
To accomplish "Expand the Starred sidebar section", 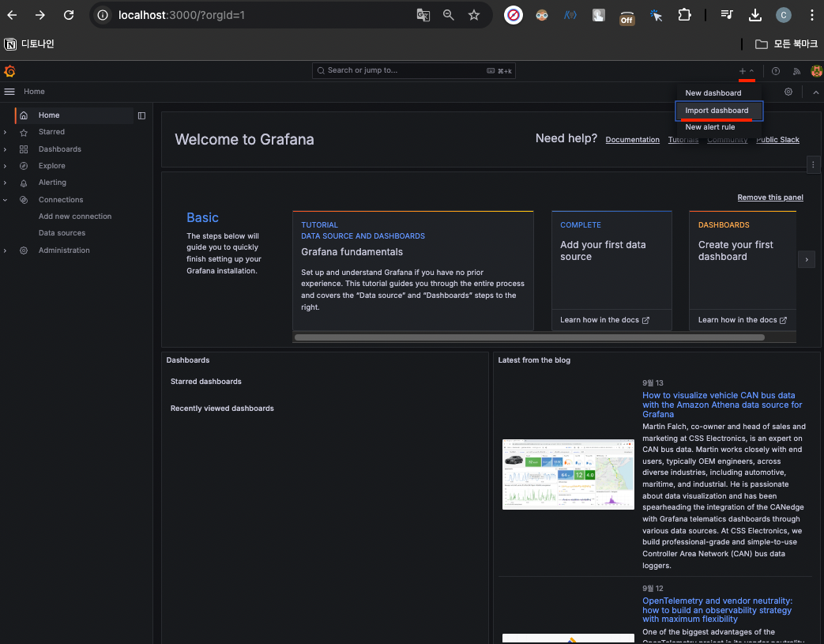I will (x=6, y=133).
